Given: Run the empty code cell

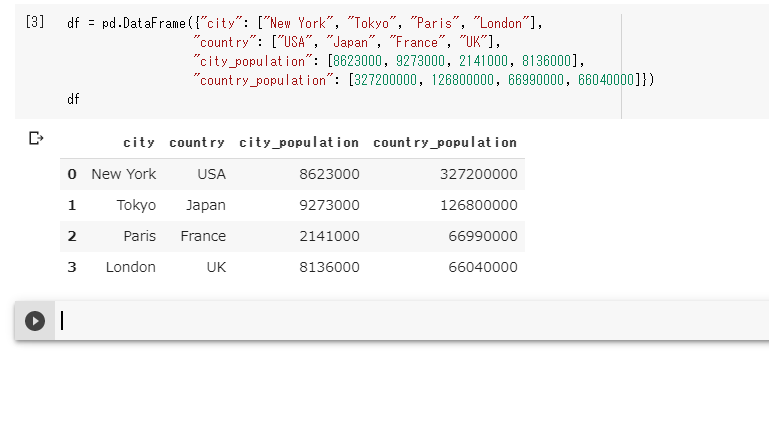Looking at the screenshot, I should [x=35, y=321].
